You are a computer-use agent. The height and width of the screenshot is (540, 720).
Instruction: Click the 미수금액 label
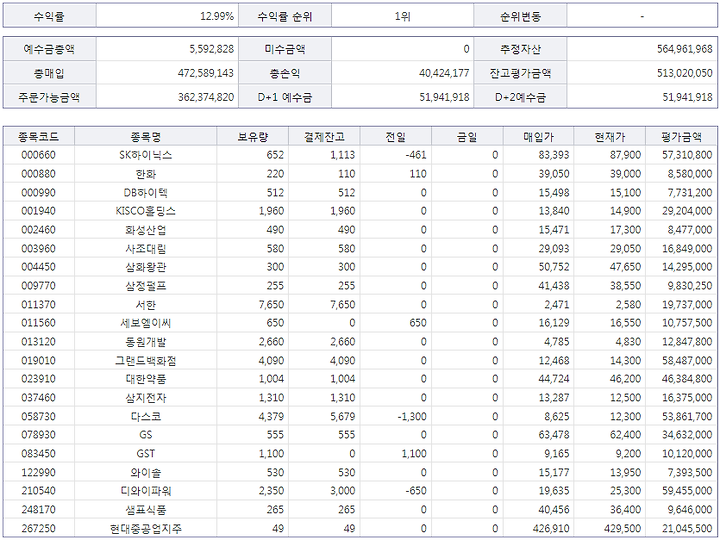pyautogui.click(x=285, y=49)
